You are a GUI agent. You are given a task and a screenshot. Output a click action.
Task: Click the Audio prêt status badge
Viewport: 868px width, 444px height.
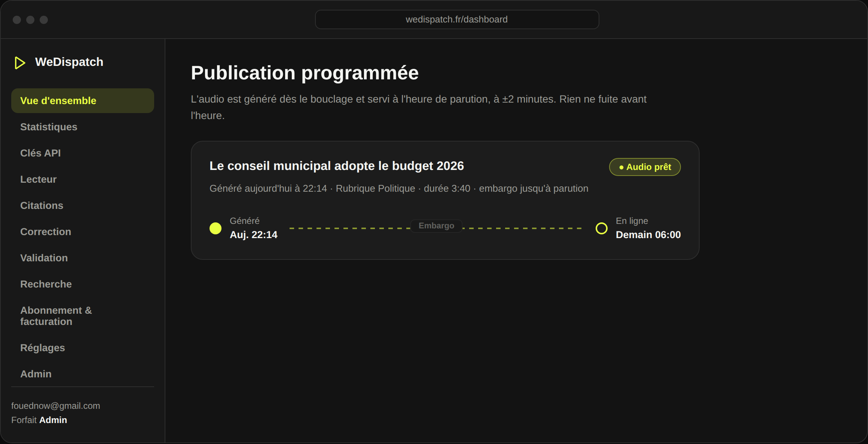645,167
